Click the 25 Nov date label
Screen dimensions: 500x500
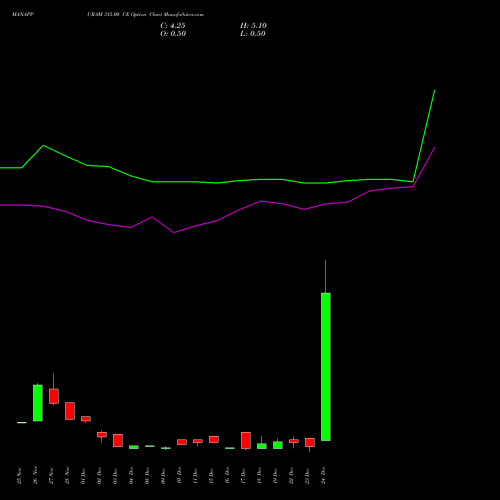pyautogui.click(x=19, y=476)
